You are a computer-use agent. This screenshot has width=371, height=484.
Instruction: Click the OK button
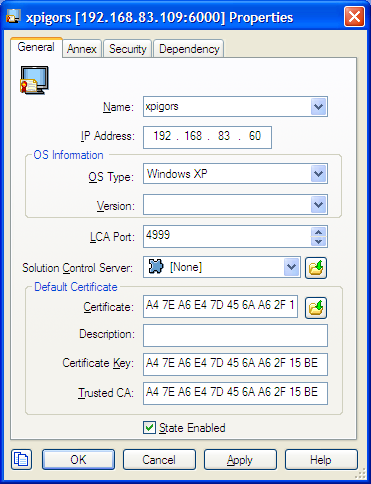[78, 460]
